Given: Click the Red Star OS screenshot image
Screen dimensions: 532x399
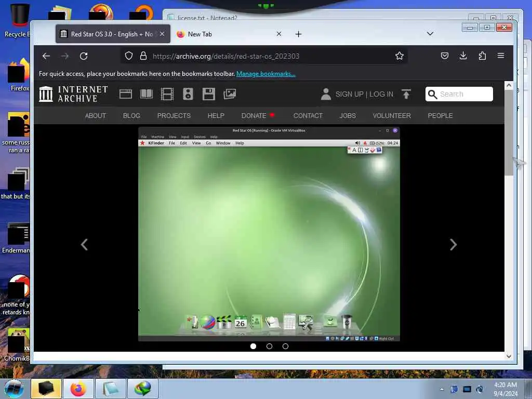Looking at the screenshot, I should pyautogui.click(x=269, y=234).
